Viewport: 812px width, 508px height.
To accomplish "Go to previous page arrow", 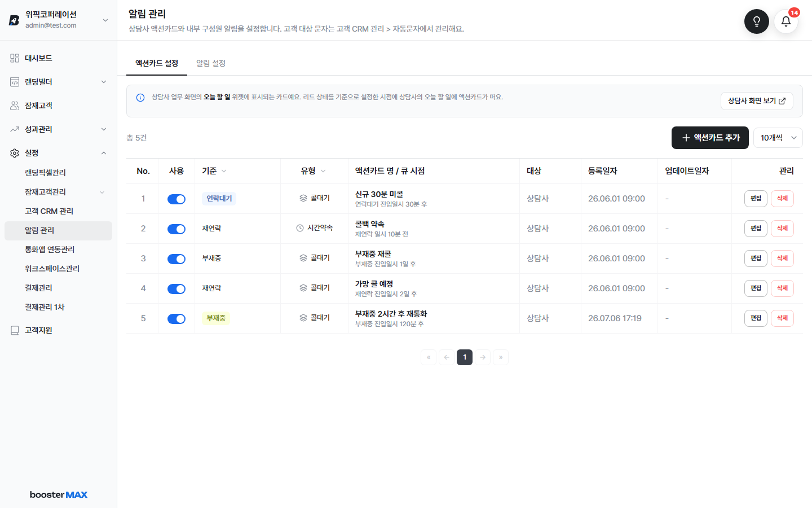I will click(x=447, y=357).
